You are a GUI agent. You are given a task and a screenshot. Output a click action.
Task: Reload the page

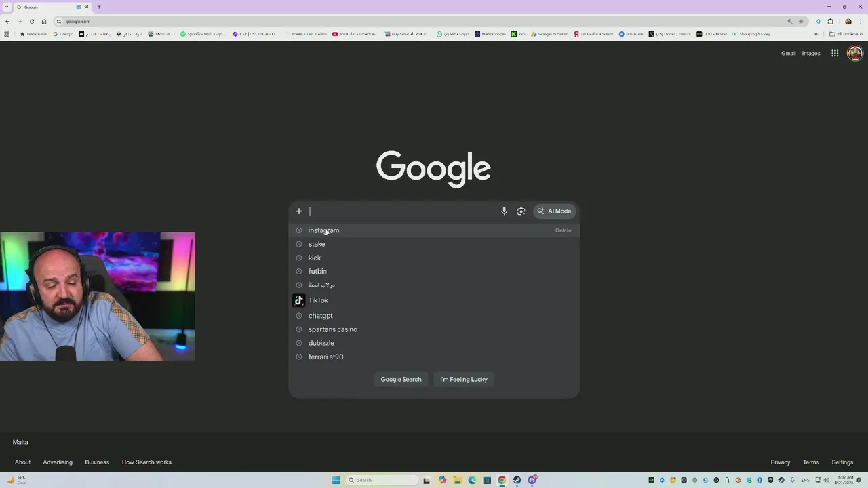coord(32,21)
